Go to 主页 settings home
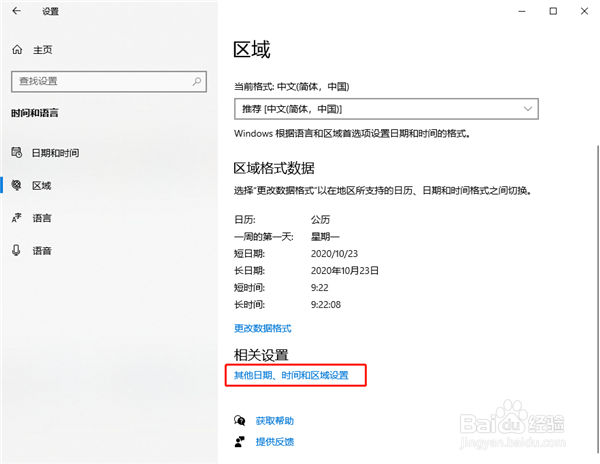The image size is (600, 464). point(42,50)
